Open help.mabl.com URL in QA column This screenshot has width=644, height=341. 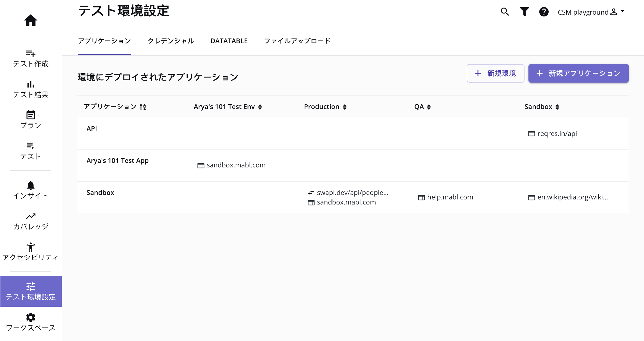(x=450, y=197)
